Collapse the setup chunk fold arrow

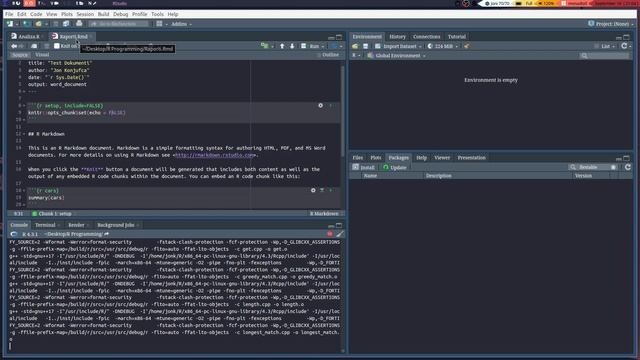(x=24, y=106)
